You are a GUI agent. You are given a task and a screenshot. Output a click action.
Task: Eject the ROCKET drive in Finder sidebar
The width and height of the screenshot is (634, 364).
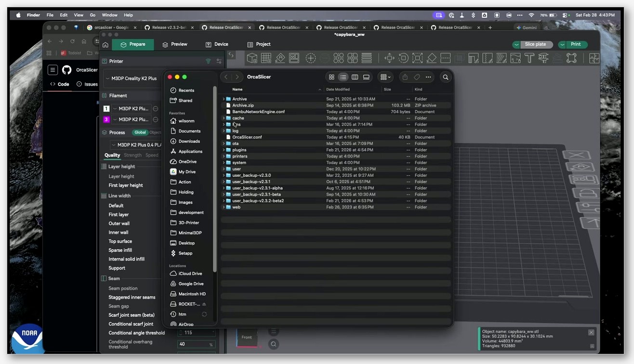pyautogui.click(x=204, y=304)
